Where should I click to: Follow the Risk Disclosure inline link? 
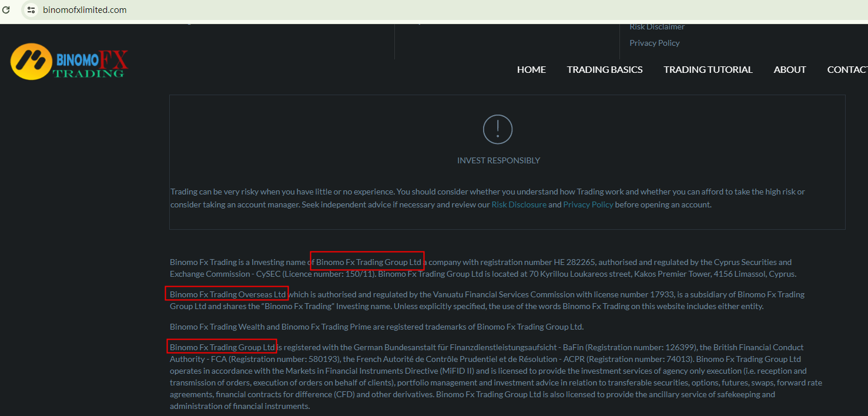click(x=518, y=205)
